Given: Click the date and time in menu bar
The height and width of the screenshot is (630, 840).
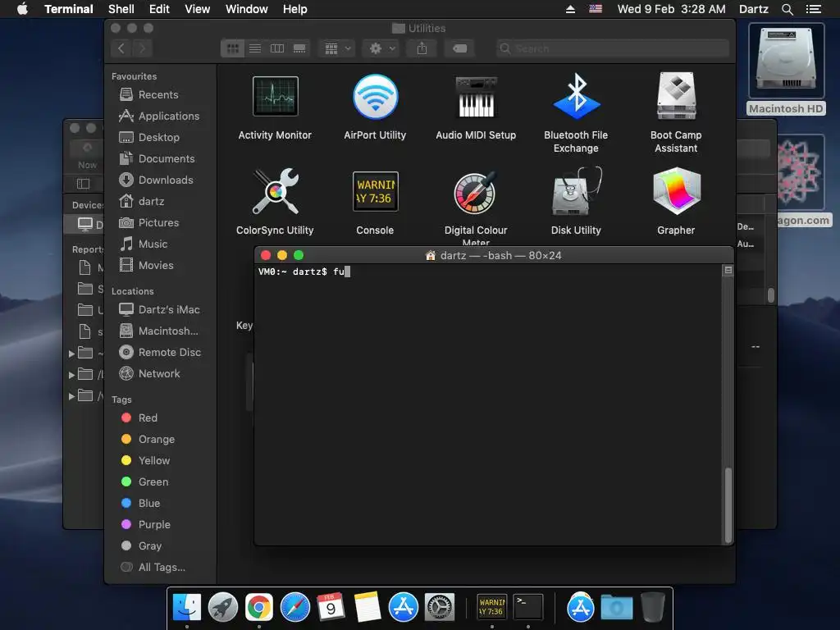Looking at the screenshot, I should (x=671, y=9).
